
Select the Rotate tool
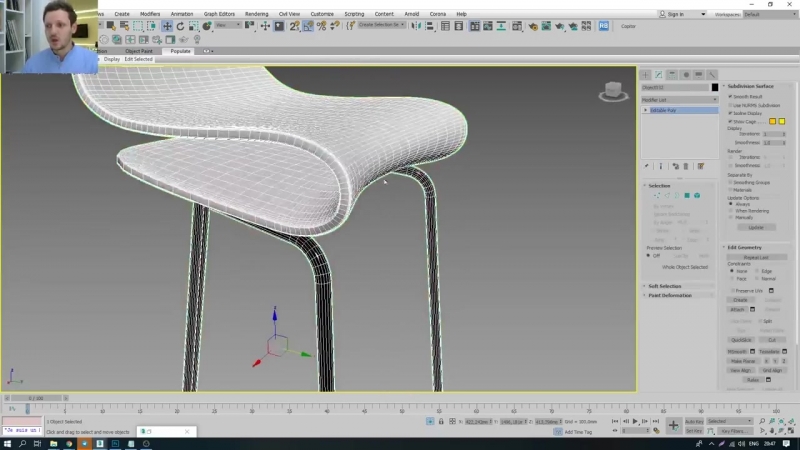[x=180, y=26]
